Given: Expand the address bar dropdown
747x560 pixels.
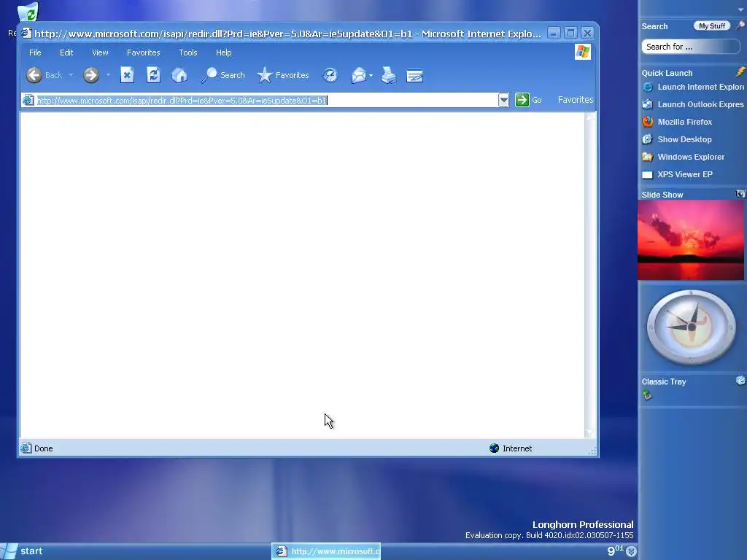Looking at the screenshot, I should click(x=503, y=101).
